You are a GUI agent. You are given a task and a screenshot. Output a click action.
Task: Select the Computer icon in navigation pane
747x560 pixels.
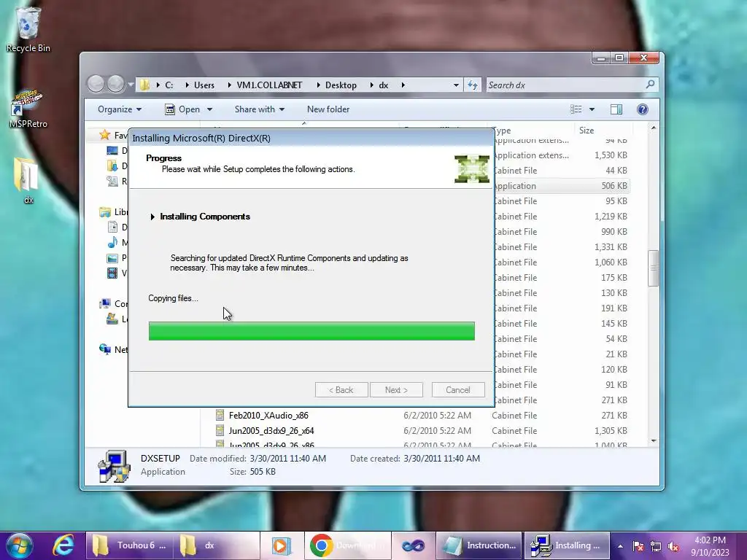(x=105, y=304)
